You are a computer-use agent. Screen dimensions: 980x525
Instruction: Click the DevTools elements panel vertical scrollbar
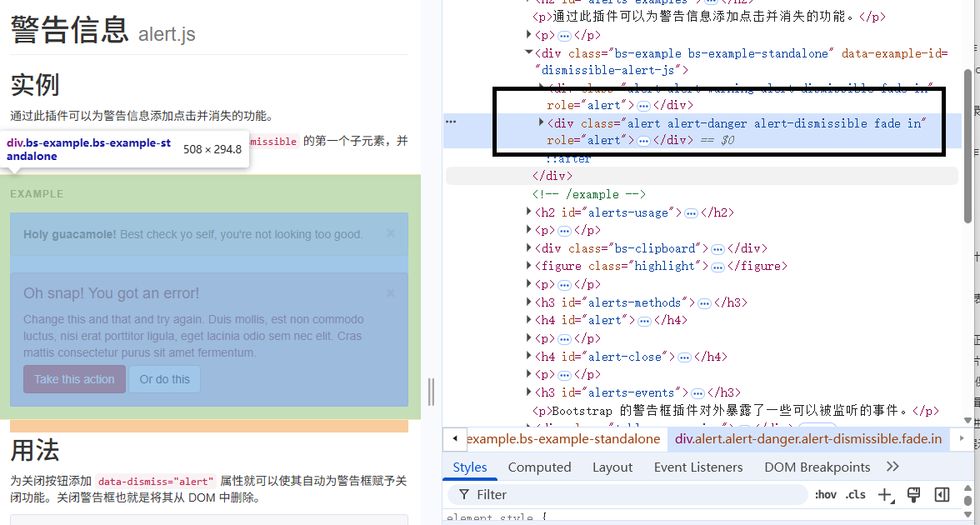pos(968,145)
